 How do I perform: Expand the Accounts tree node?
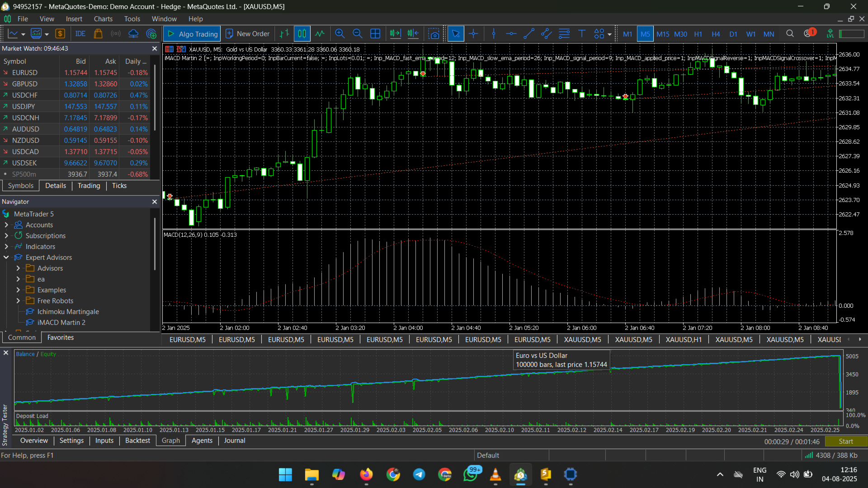click(6, 225)
